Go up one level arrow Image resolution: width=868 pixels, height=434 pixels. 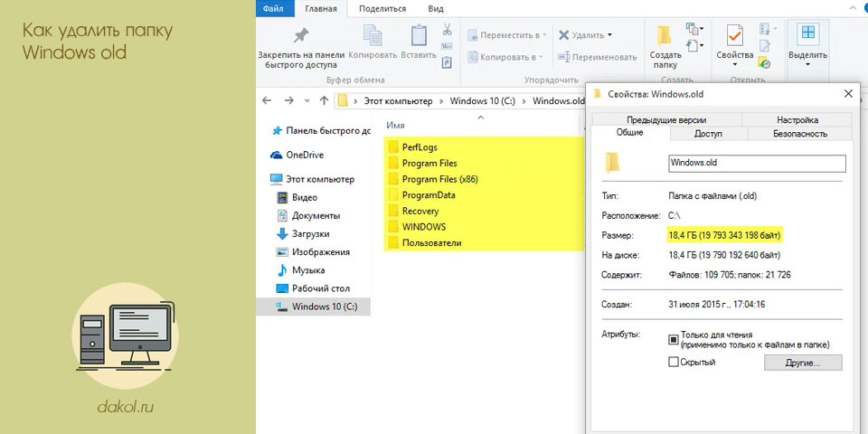[324, 100]
